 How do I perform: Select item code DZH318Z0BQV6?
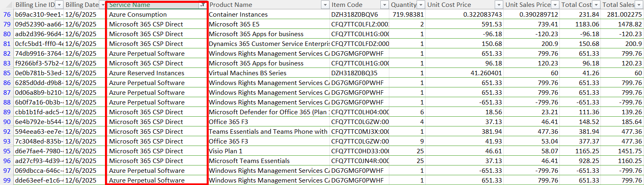pos(359,15)
